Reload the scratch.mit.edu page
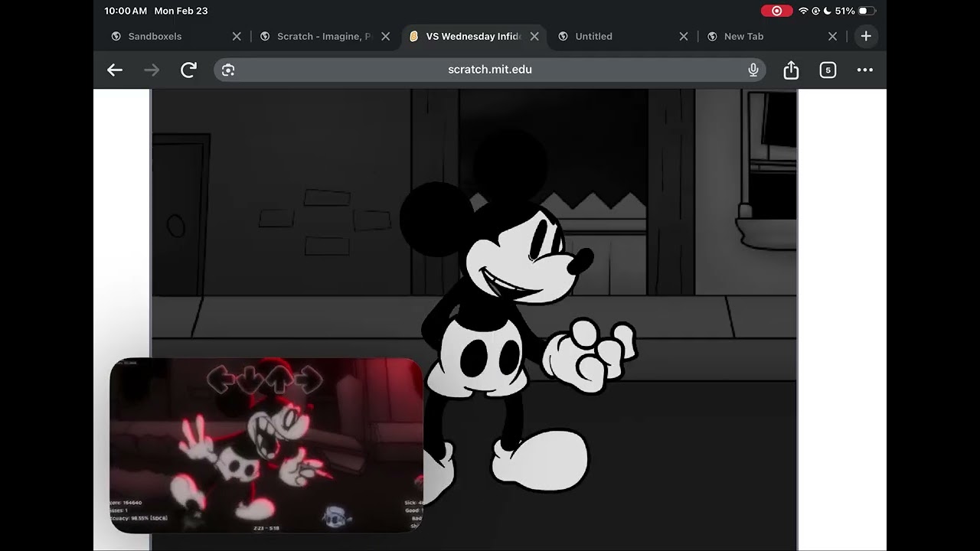Viewport: 980px width, 551px height. tap(188, 70)
